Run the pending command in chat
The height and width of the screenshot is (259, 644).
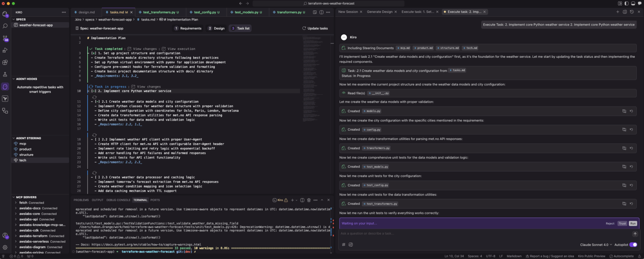click(x=632, y=223)
